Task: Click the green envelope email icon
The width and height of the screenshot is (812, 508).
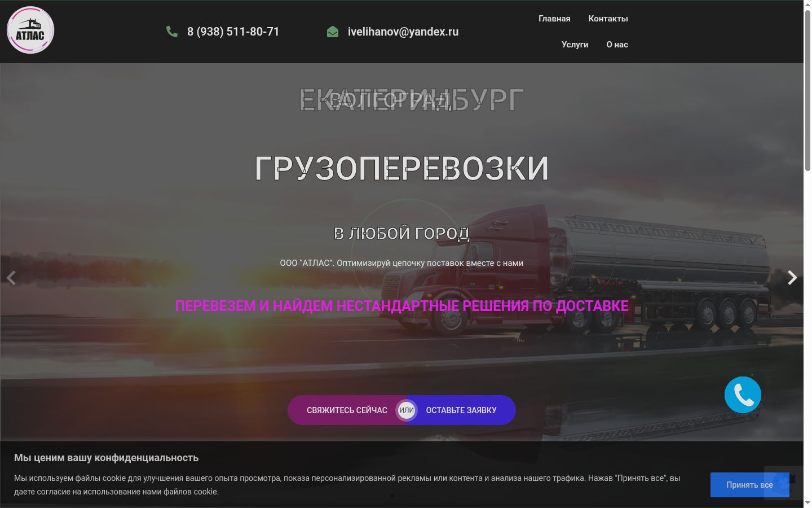Action: 333,32
